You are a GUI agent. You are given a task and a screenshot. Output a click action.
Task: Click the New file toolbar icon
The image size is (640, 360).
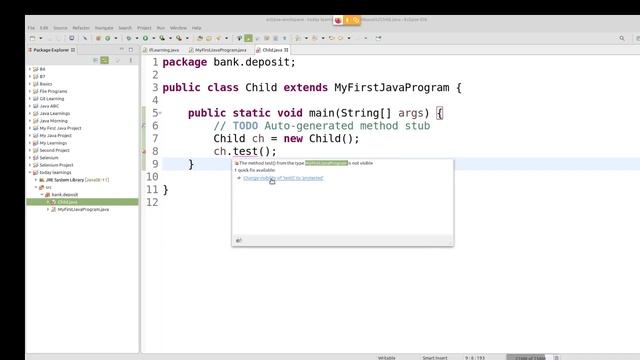pyautogui.click(x=32, y=38)
